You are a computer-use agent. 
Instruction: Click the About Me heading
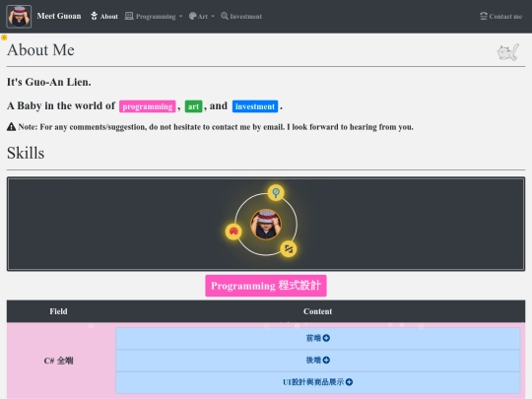point(40,50)
